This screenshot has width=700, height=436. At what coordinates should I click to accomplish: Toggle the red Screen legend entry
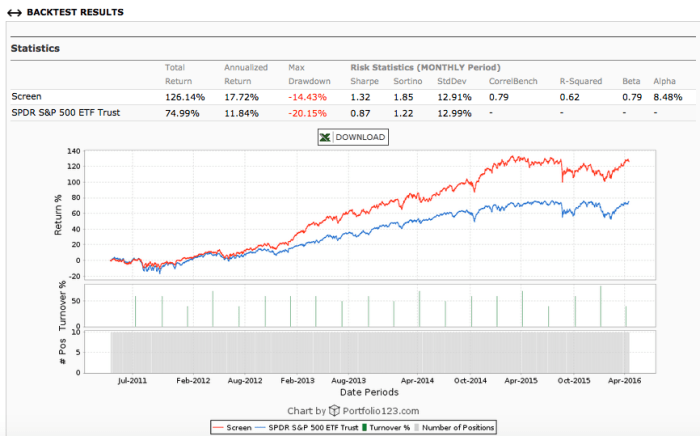[x=232, y=428]
